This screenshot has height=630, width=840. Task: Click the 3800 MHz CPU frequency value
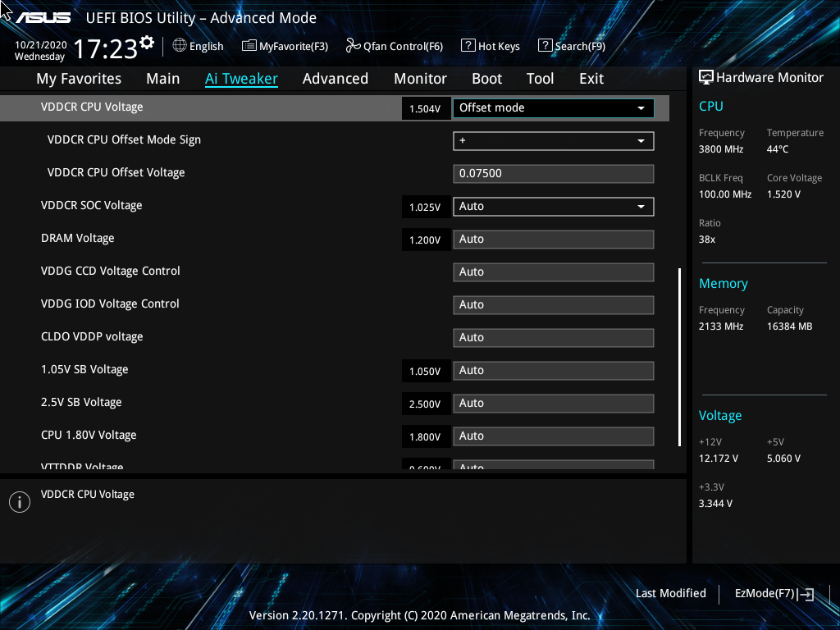coord(721,149)
